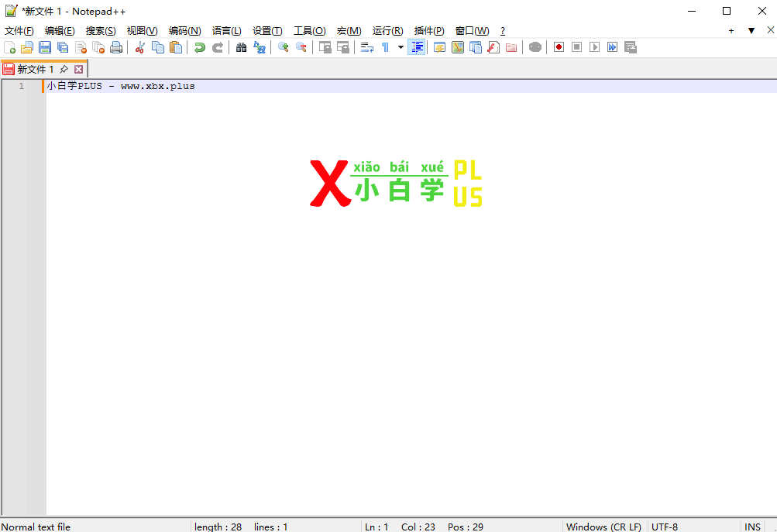
Task: Click UTF-8 in the status bar
Action: click(665, 527)
